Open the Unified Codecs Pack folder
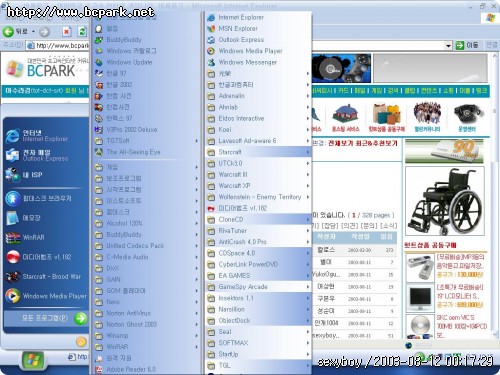This screenshot has height=375, width=500. [x=147, y=246]
